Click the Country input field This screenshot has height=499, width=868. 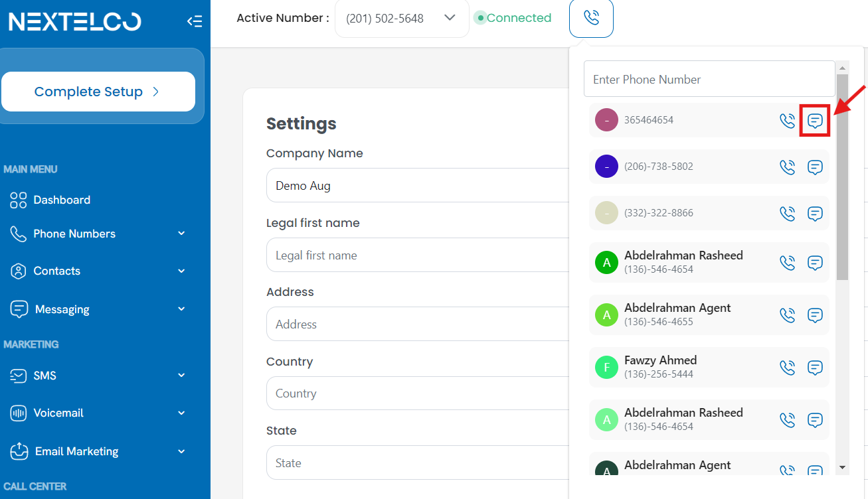pyautogui.click(x=417, y=393)
